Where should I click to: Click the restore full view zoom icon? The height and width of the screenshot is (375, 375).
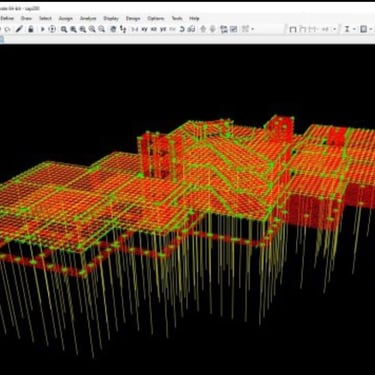coord(73,29)
